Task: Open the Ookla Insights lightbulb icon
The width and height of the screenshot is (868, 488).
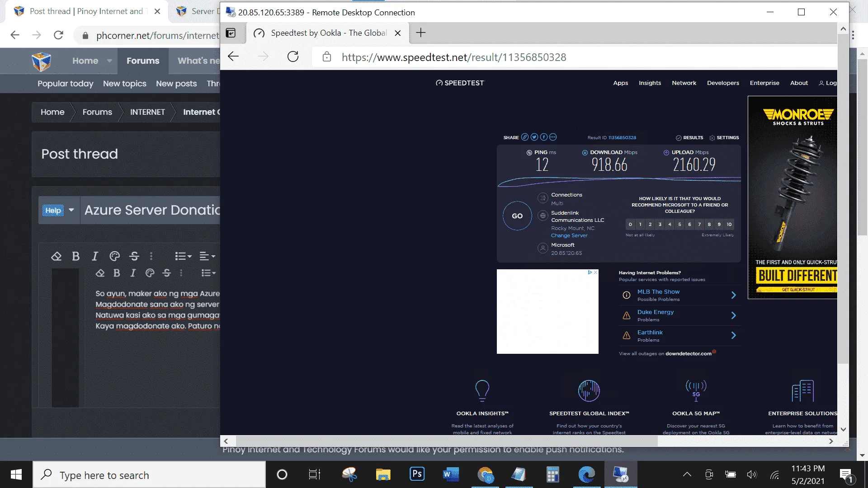Action: coord(482,391)
